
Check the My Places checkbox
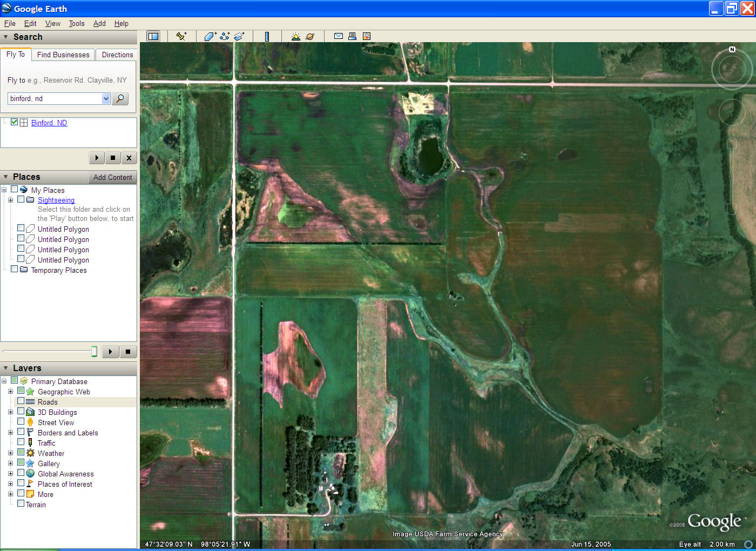pos(14,190)
